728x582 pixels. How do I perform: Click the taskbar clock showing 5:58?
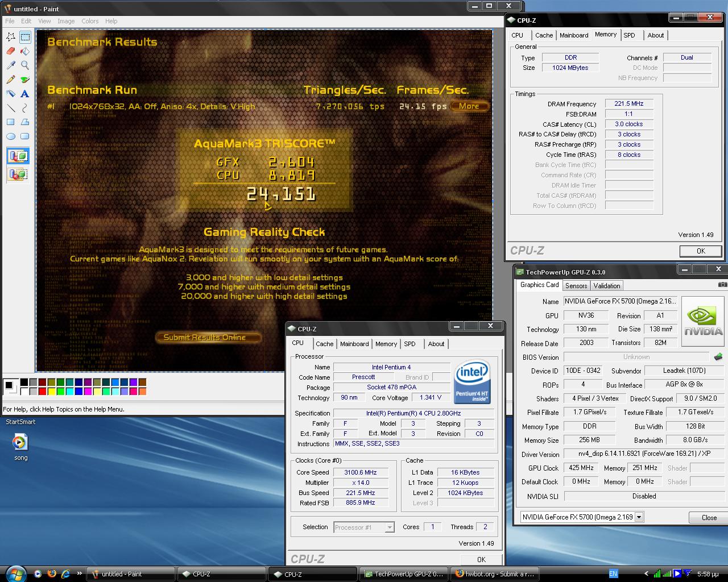pyautogui.click(x=708, y=574)
